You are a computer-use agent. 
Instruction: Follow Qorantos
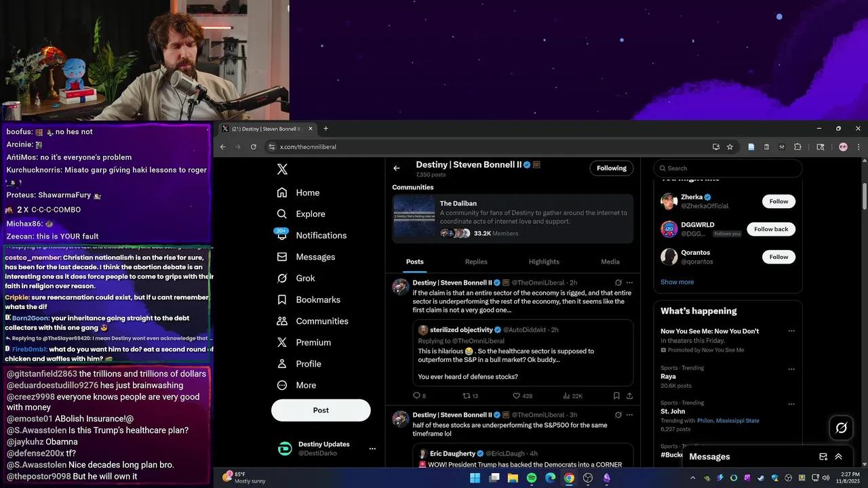coord(778,257)
